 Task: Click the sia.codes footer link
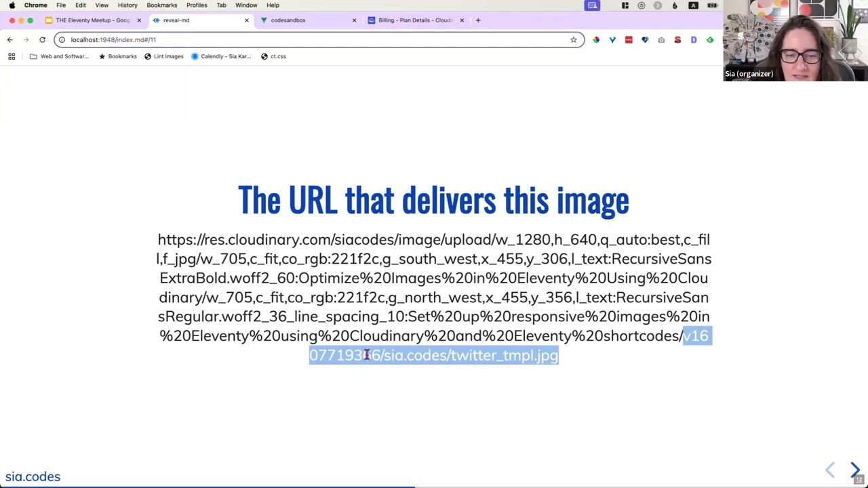coord(33,476)
